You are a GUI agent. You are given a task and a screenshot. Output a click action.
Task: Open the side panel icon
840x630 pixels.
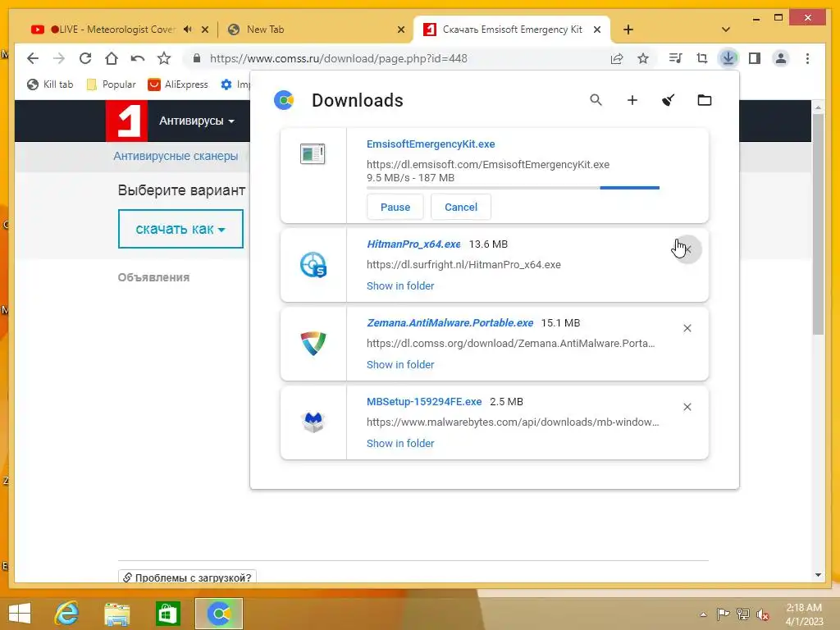coord(755,58)
